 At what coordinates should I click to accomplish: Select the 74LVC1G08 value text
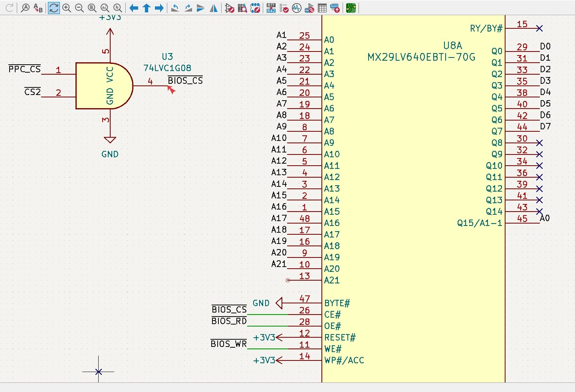tap(167, 68)
